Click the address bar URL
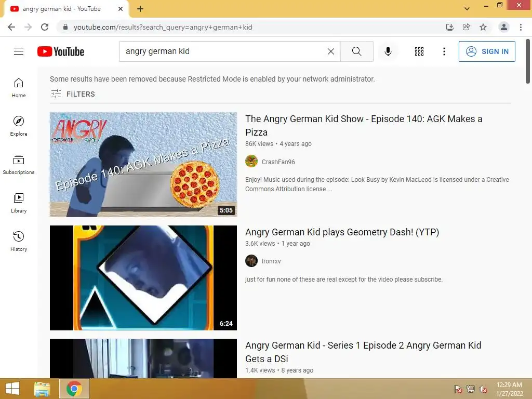Image resolution: width=532 pixels, height=399 pixels. [x=163, y=27]
